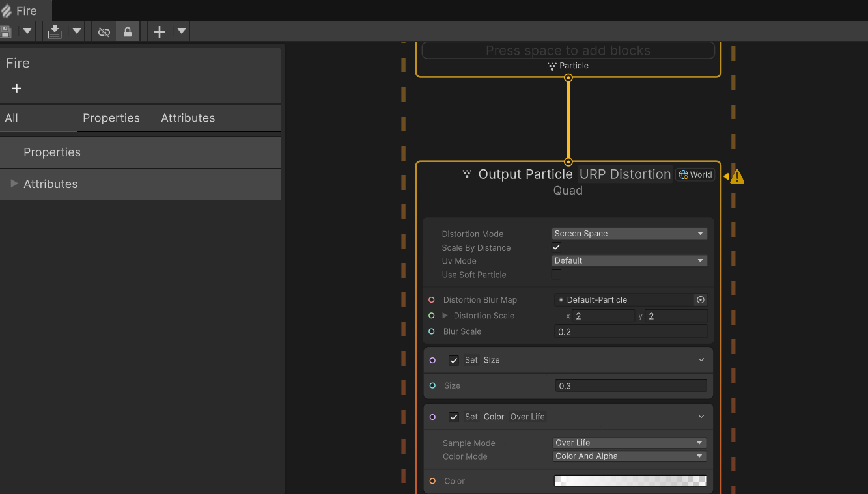Click the World space globe badge
Image resolution: width=868 pixels, height=494 pixels.
pyautogui.click(x=695, y=174)
